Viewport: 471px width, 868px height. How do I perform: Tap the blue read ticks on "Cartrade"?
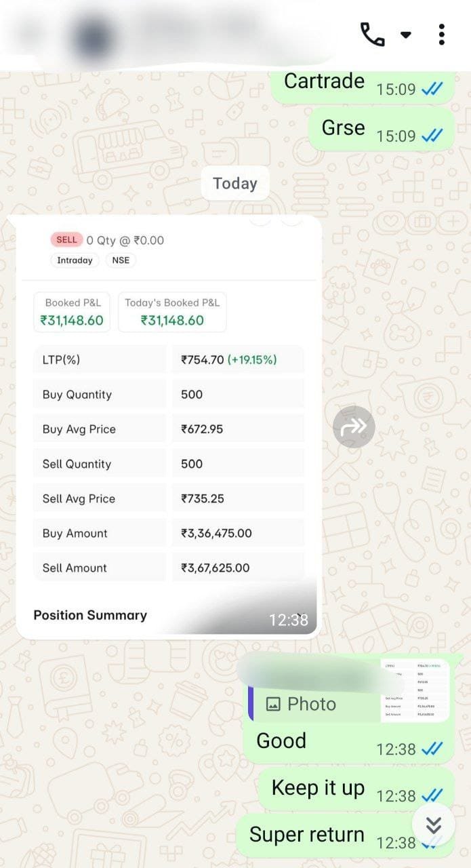pyautogui.click(x=432, y=89)
